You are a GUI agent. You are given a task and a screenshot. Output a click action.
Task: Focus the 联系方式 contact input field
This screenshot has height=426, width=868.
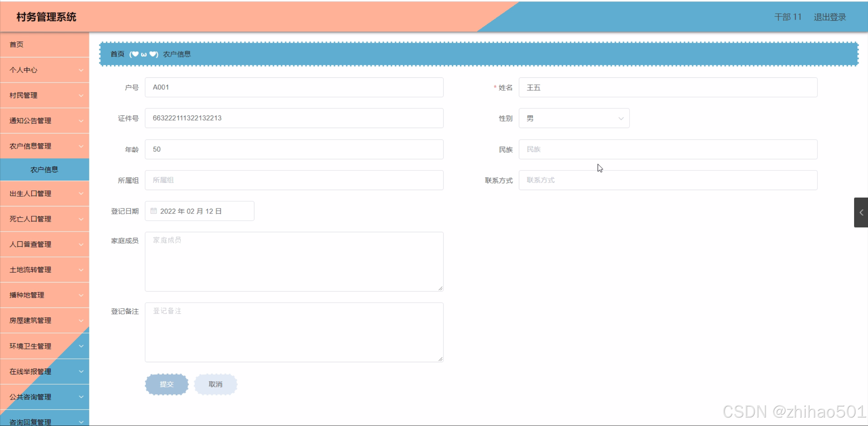tap(668, 180)
